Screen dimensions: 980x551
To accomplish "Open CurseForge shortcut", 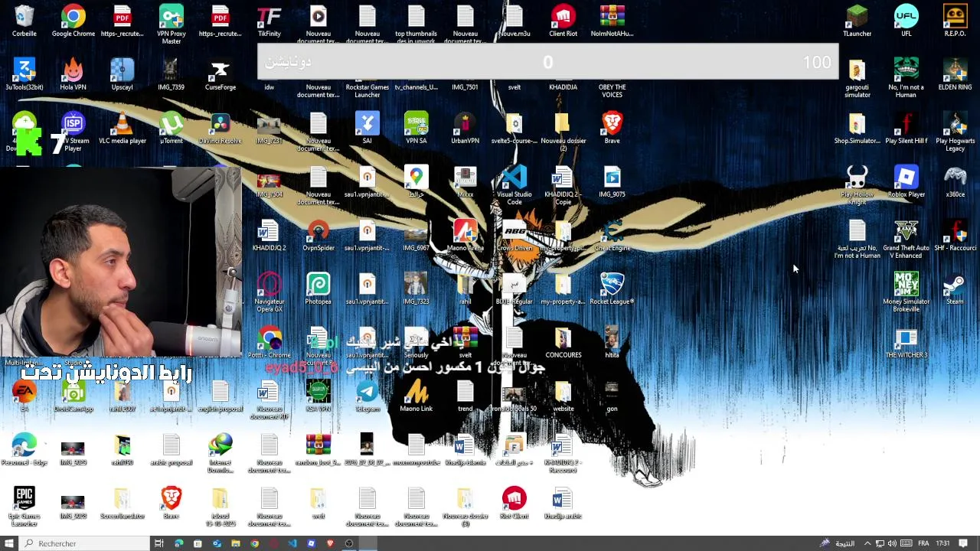I will click(220, 74).
